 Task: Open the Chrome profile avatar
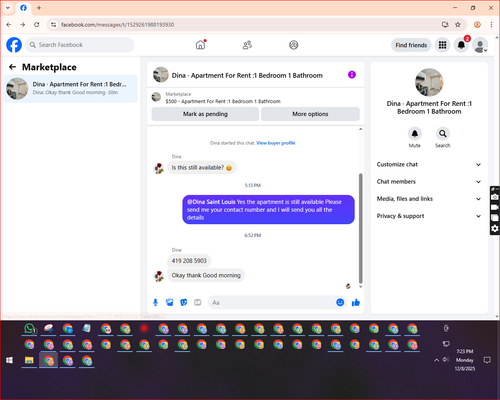click(x=477, y=24)
